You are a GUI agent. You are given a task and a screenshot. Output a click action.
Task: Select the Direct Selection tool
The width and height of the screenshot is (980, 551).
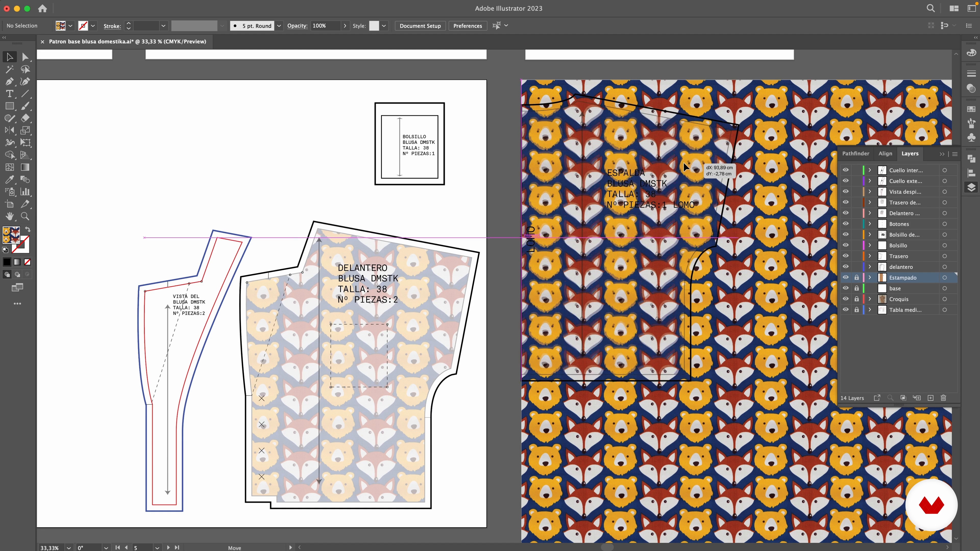click(25, 57)
